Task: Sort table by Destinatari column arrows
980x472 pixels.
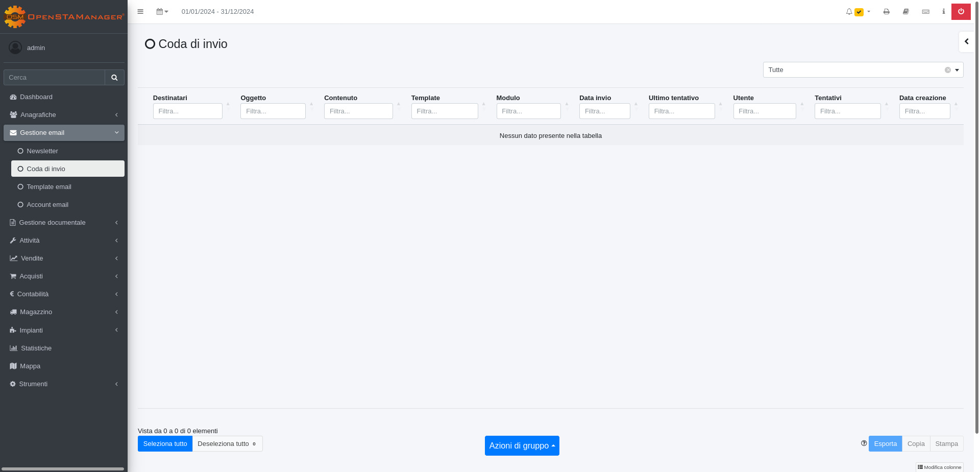Action: click(228, 106)
